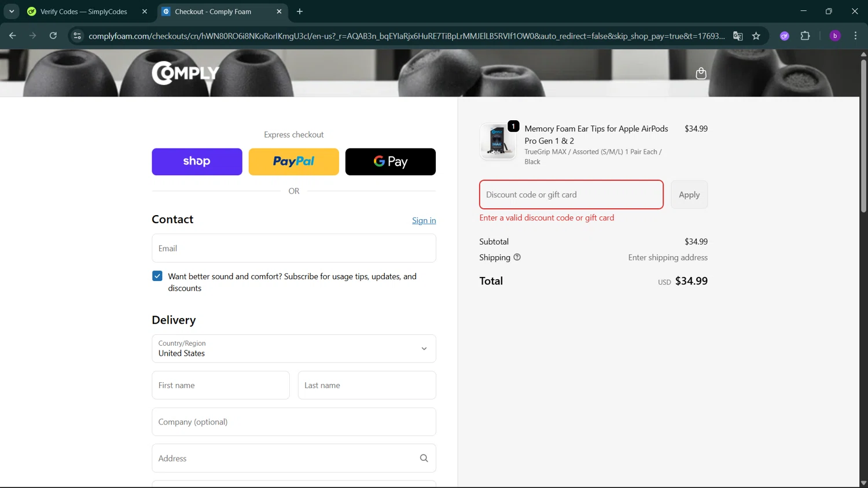Pay with Shop Pay button

(197, 161)
